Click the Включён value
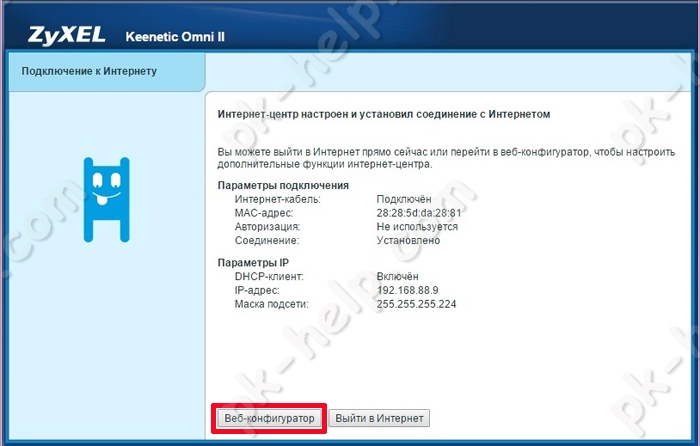This screenshot has height=446, width=700. point(397,276)
